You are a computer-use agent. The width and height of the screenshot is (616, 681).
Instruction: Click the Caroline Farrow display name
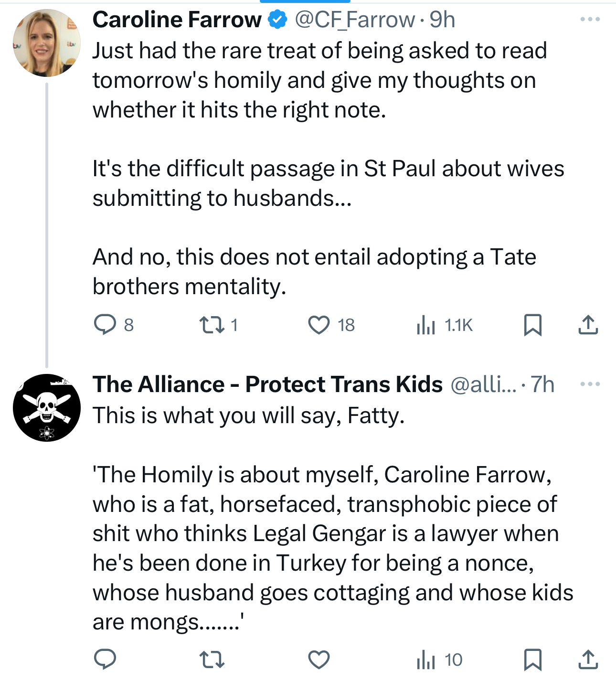[177, 20]
